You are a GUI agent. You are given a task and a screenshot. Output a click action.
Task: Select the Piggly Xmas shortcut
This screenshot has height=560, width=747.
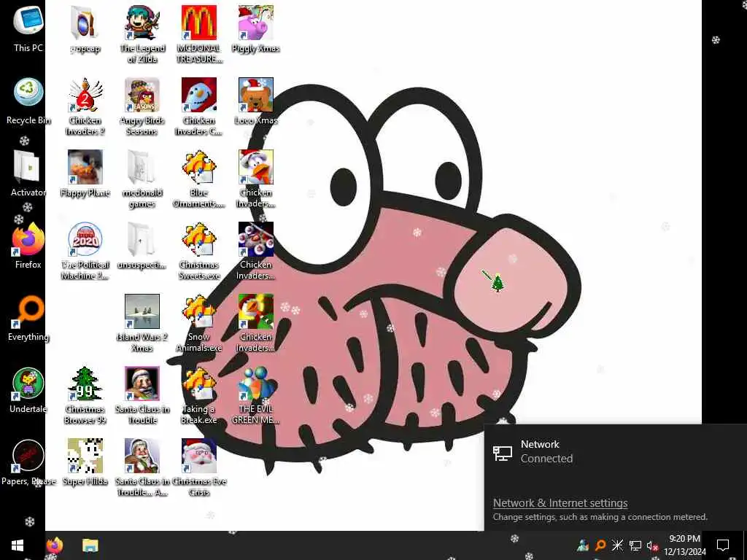coord(256,23)
